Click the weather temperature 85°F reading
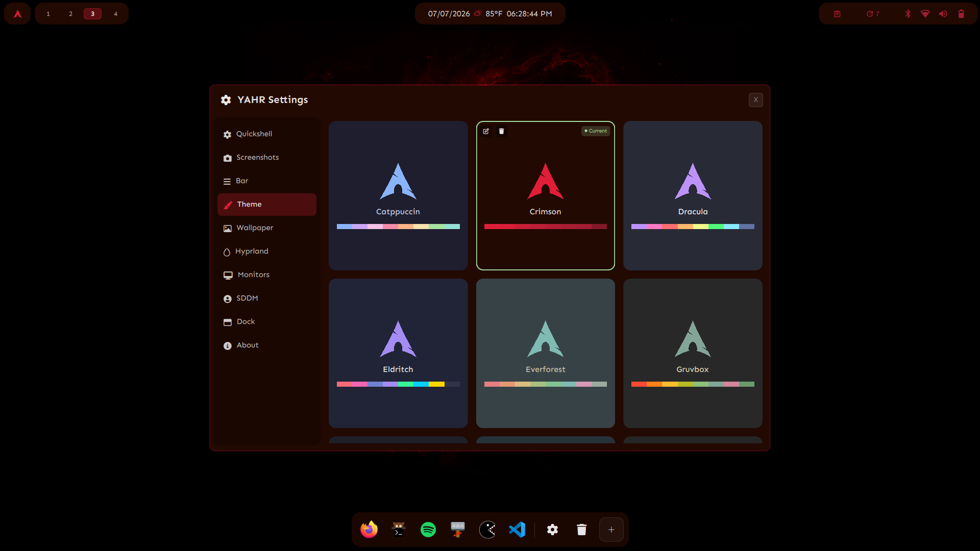 pos(494,14)
